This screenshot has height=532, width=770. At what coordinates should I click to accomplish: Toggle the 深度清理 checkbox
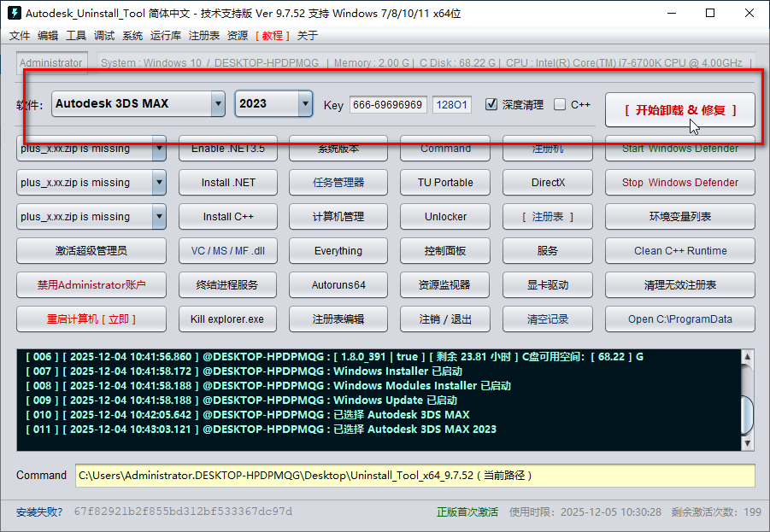pyautogui.click(x=491, y=104)
